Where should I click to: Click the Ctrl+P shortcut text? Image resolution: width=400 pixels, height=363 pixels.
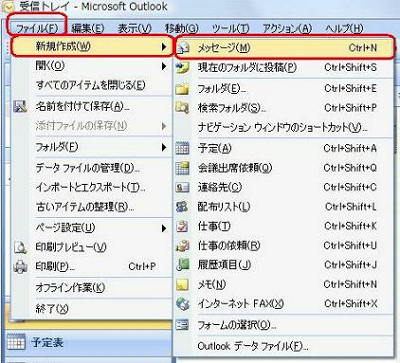click(x=142, y=267)
